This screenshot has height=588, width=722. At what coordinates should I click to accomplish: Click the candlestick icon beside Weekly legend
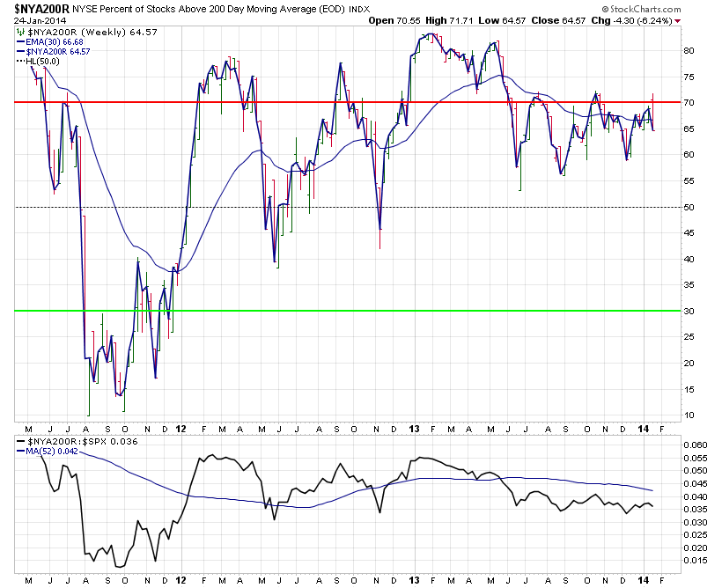click(20, 32)
